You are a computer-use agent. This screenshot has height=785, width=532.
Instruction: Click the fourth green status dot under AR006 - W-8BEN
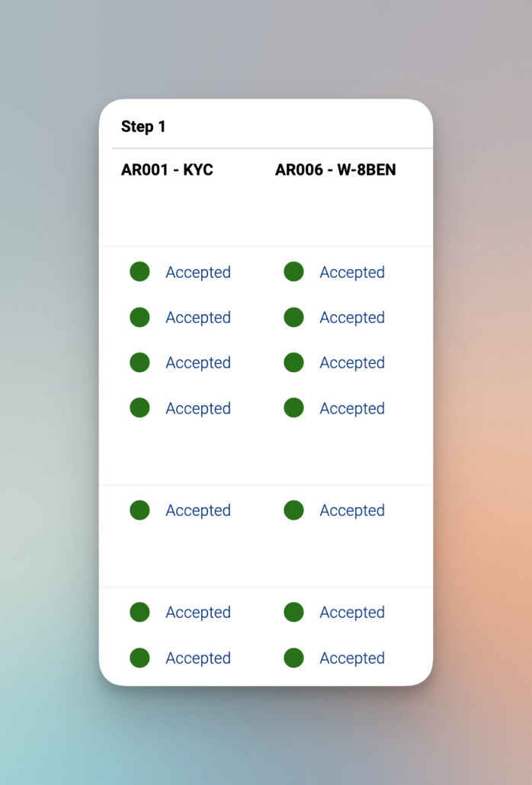click(293, 407)
